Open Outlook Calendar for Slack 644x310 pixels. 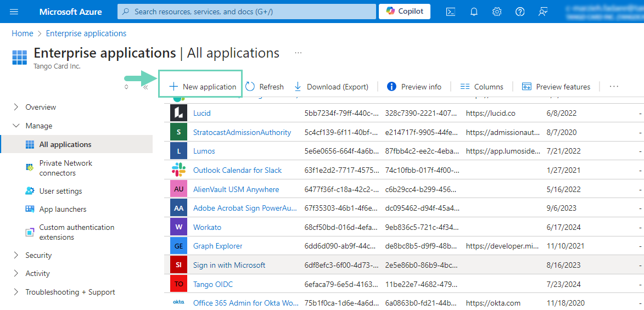[237, 170]
